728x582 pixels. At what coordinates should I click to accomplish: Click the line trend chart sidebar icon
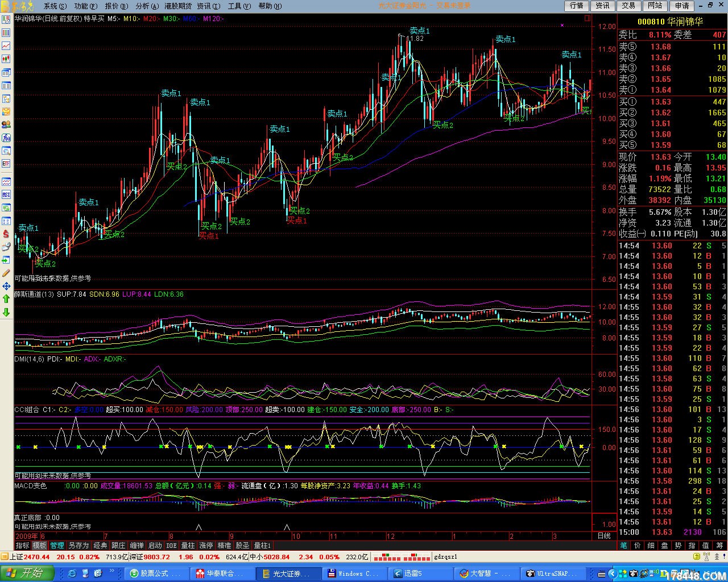tap(6, 45)
